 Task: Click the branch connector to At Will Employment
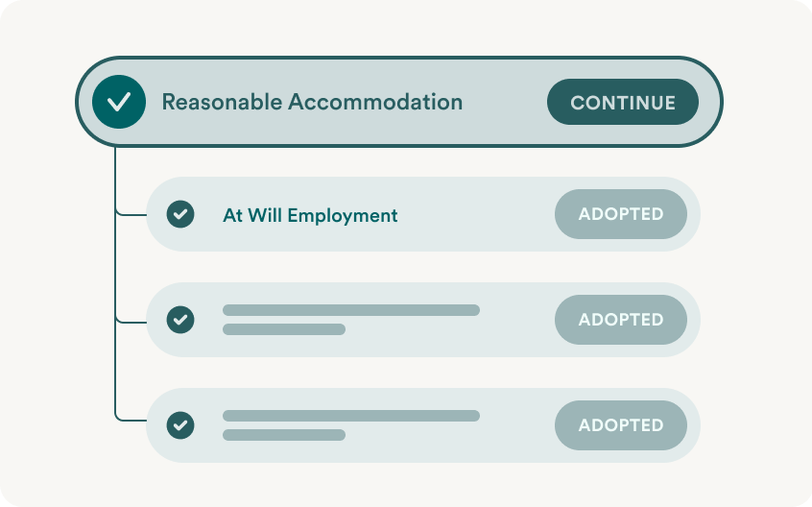tap(131, 214)
